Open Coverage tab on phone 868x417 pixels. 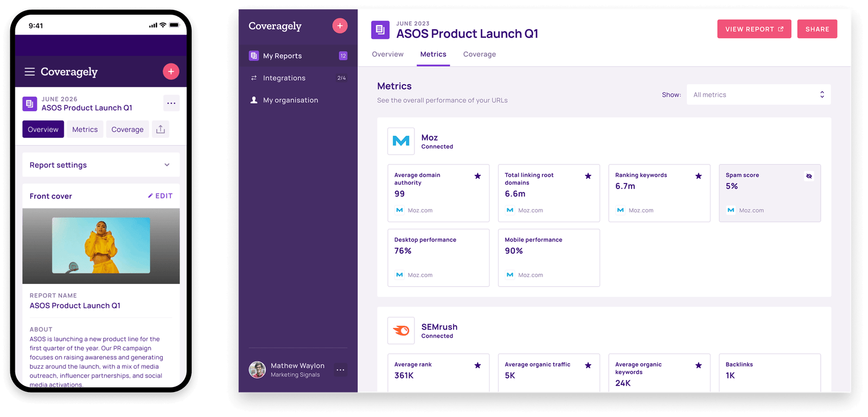127,129
